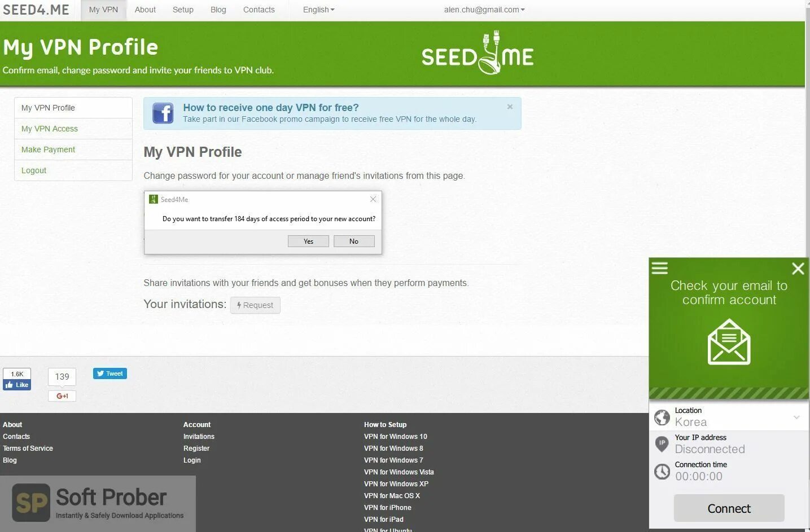The width and height of the screenshot is (810, 532).
Task: Open footer Invitations link
Action: click(x=199, y=437)
